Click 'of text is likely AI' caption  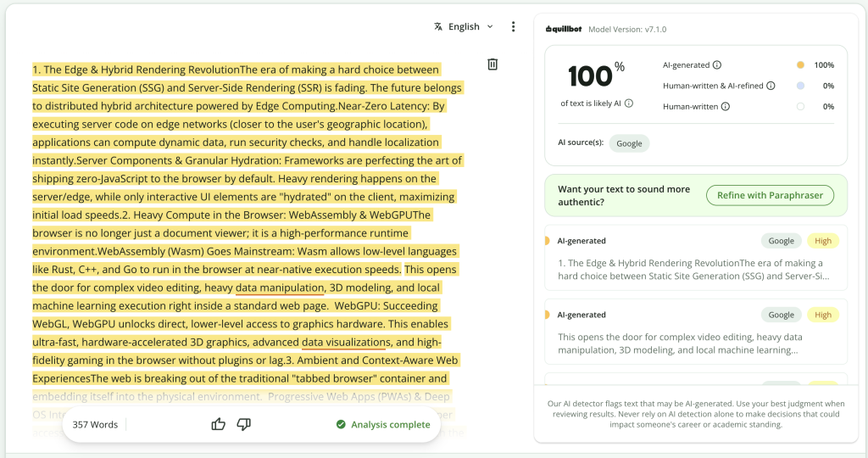[591, 103]
